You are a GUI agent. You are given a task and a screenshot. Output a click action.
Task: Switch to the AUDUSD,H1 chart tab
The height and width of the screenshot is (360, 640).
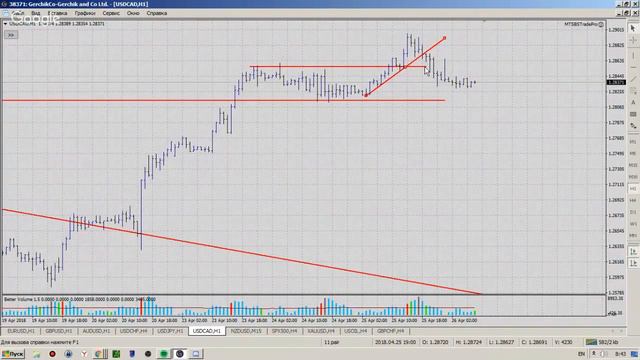(96, 331)
